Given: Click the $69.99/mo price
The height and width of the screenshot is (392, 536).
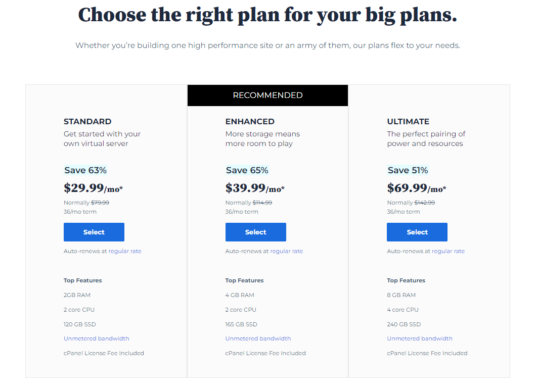Looking at the screenshot, I should 417,188.
